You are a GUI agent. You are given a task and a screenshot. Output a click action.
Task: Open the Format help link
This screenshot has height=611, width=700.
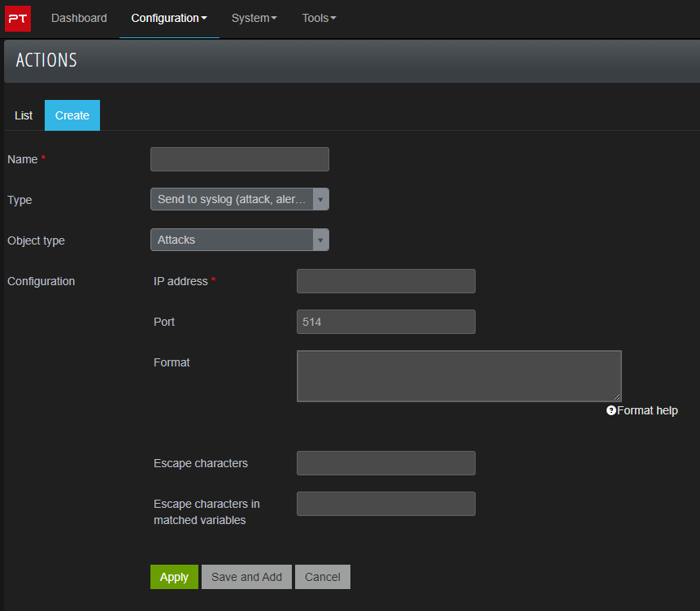[647, 411]
